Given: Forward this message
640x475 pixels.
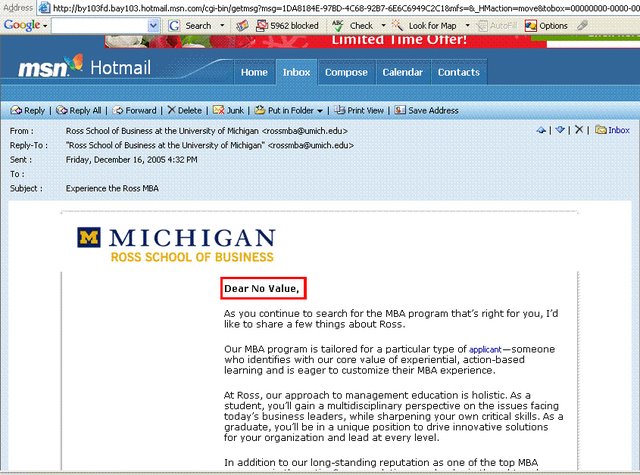Looking at the screenshot, I should (135, 110).
